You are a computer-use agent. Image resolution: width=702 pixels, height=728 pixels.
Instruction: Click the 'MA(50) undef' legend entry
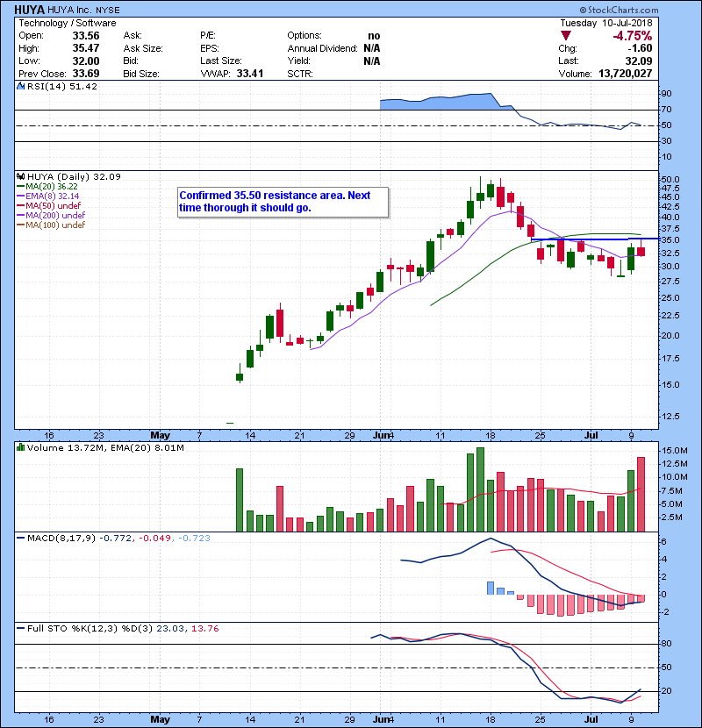(x=53, y=205)
